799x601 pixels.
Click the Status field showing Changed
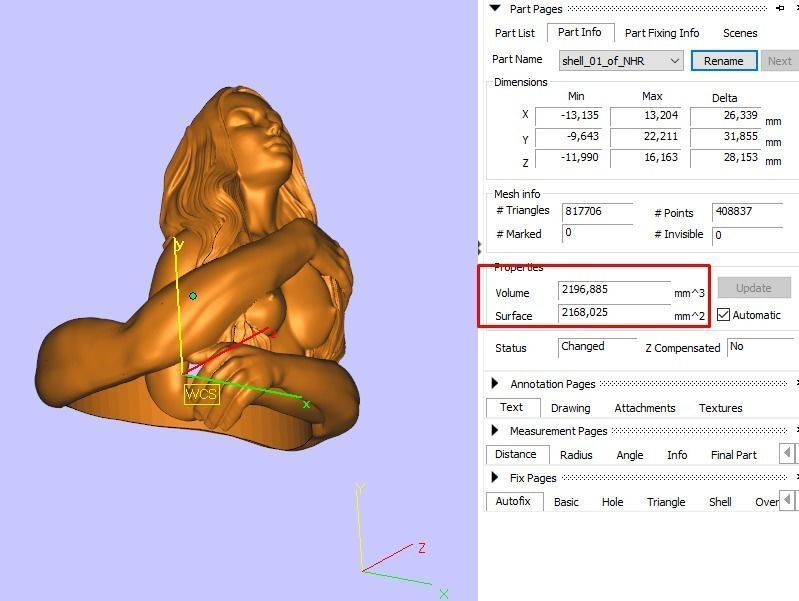pyautogui.click(x=597, y=347)
